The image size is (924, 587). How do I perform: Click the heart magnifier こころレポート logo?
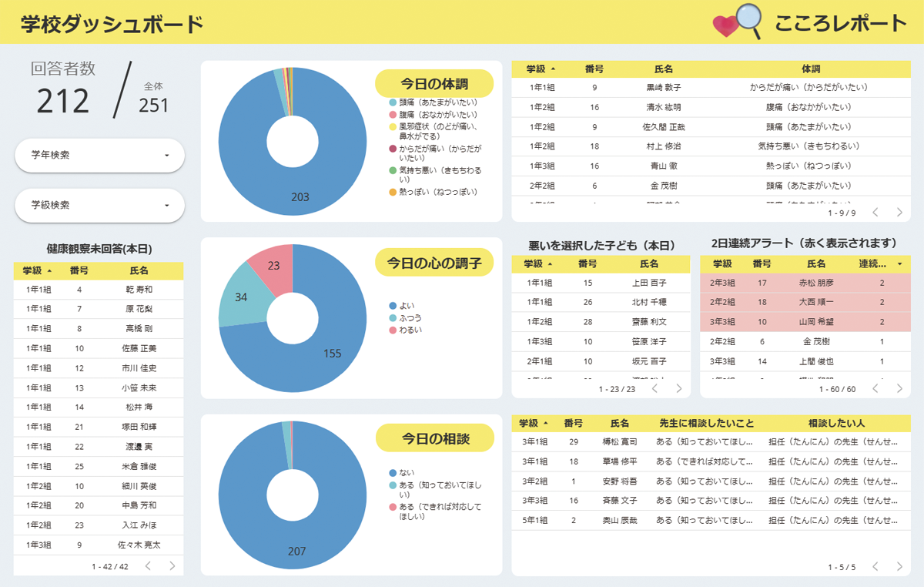(x=737, y=22)
